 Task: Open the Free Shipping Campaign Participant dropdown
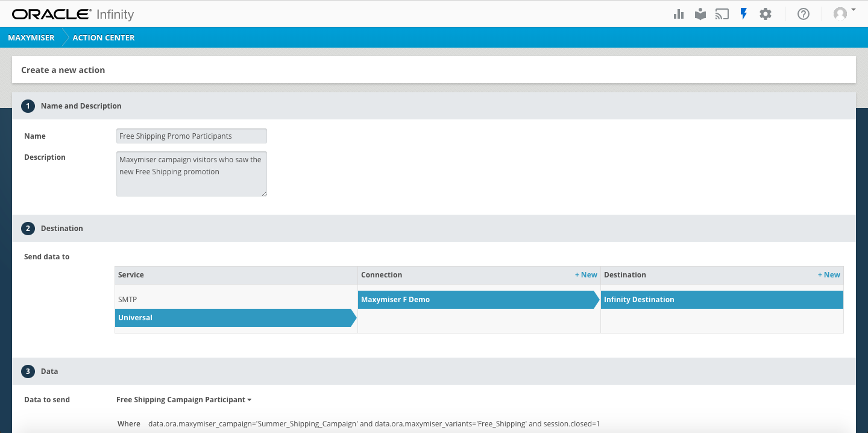(184, 400)
